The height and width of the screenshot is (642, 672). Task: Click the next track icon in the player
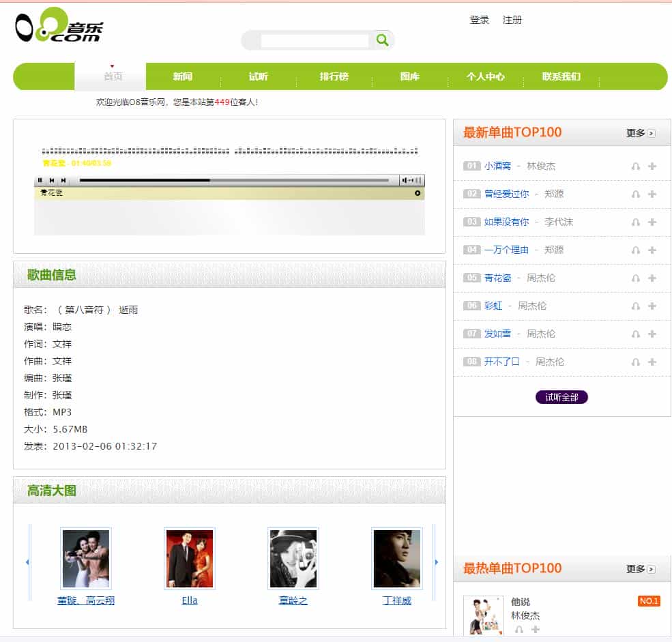click(64, 181)
